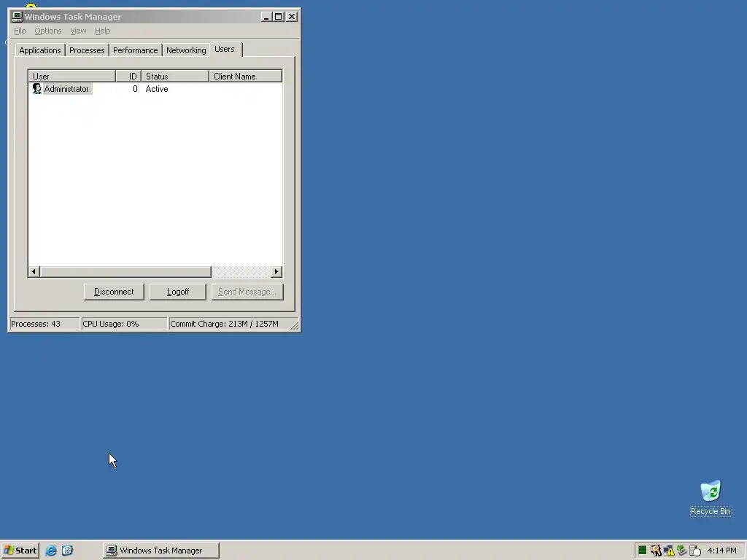Viewport: 747px width, 560px height.
Task: Click the server tray icon beside the clock
Action: (x=695, y=551)
